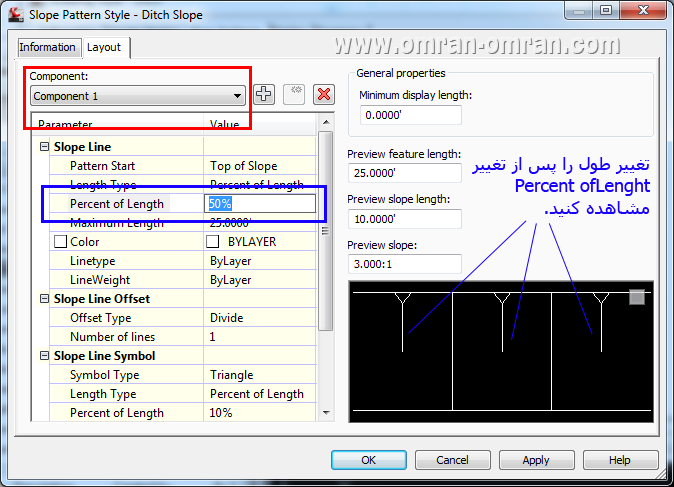Image resolution: width=674 pixels, height=487 pixels.
Task: Switch to the Information tab
Action: tap(48, 47)
